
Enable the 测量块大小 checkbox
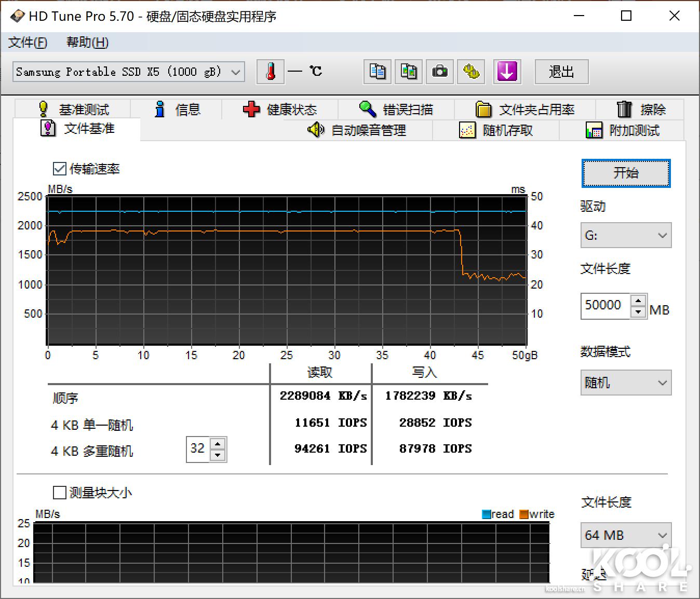(60, 492)
